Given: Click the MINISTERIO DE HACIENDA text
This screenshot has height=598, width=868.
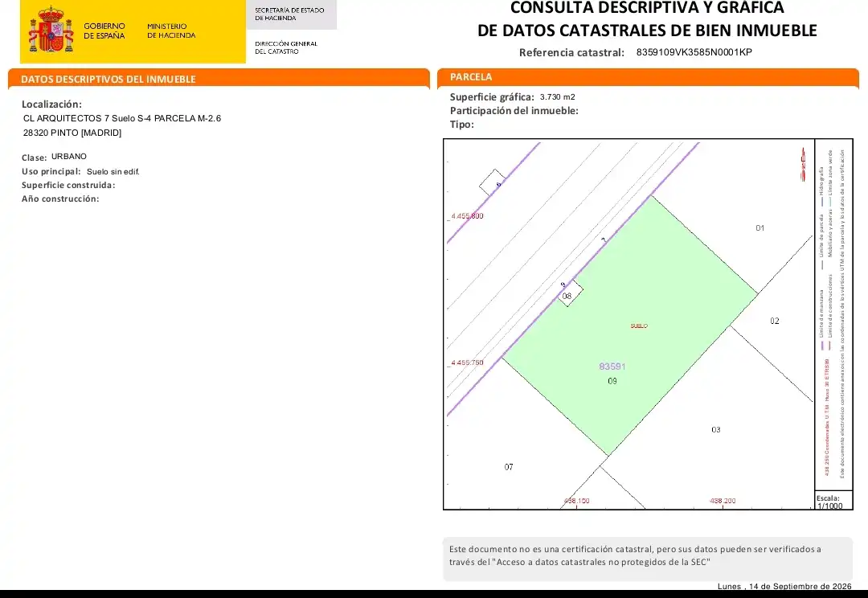Looking at the screenshot, I should point(171,31).
